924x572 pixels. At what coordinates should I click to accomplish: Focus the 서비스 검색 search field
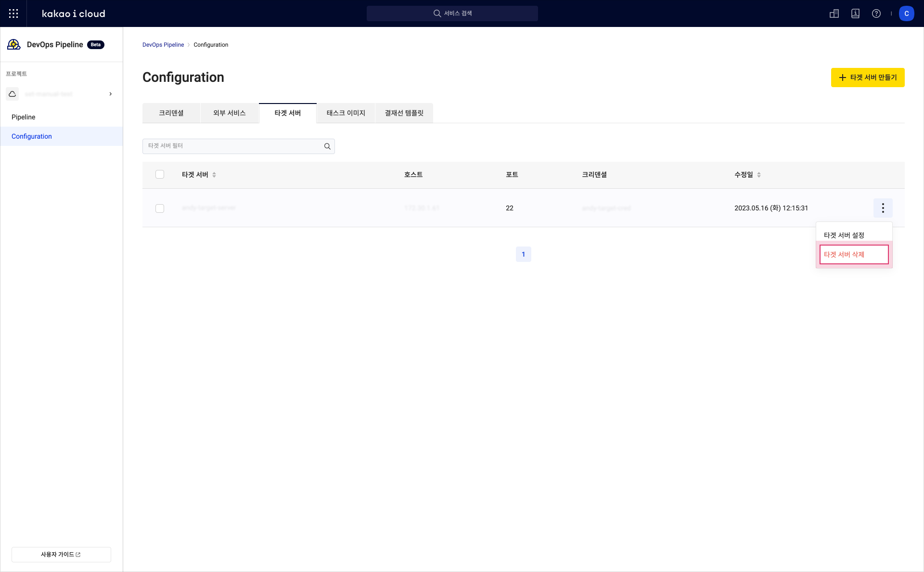pos(452,13)
